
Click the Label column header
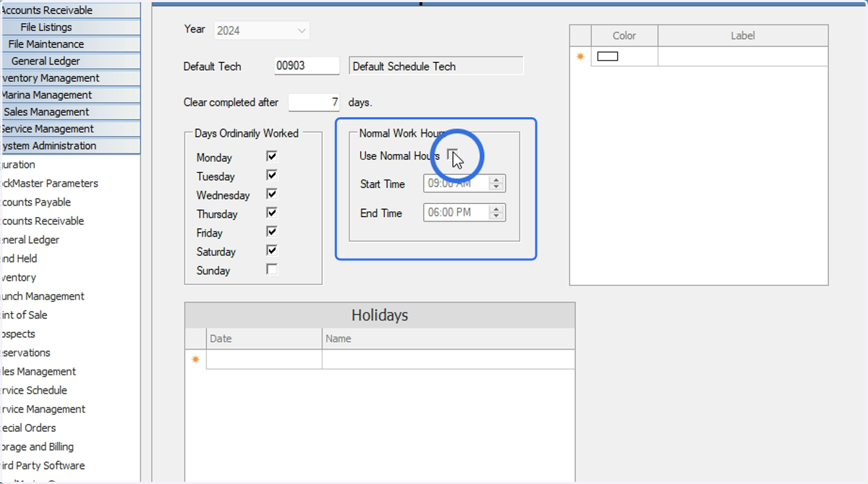pyautogui.click(x=743, y=35)
